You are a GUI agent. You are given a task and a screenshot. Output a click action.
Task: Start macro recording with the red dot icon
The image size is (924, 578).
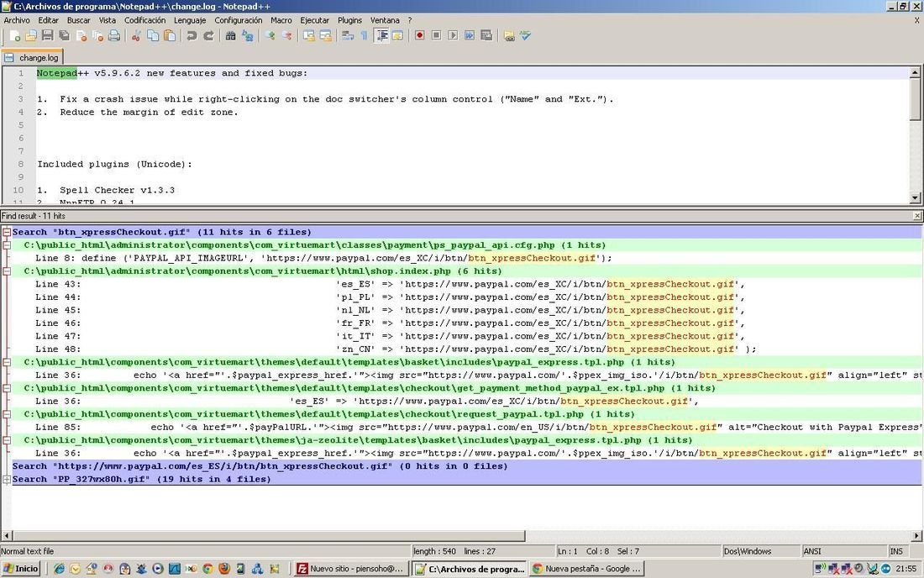(x=419, y=36)
